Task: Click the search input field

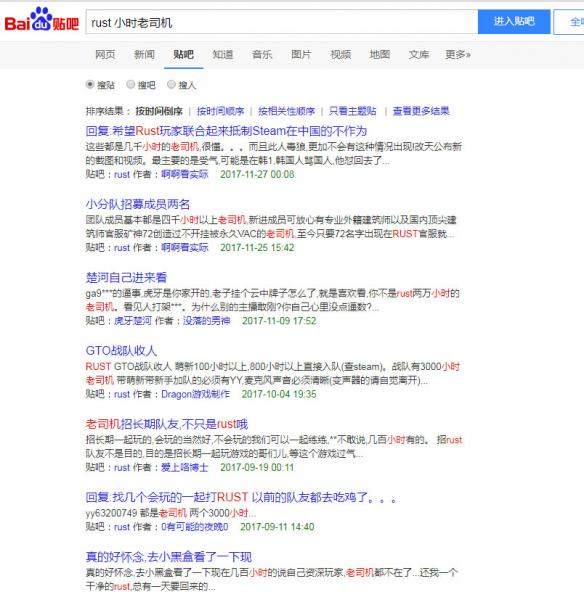Action: point(282,22)
